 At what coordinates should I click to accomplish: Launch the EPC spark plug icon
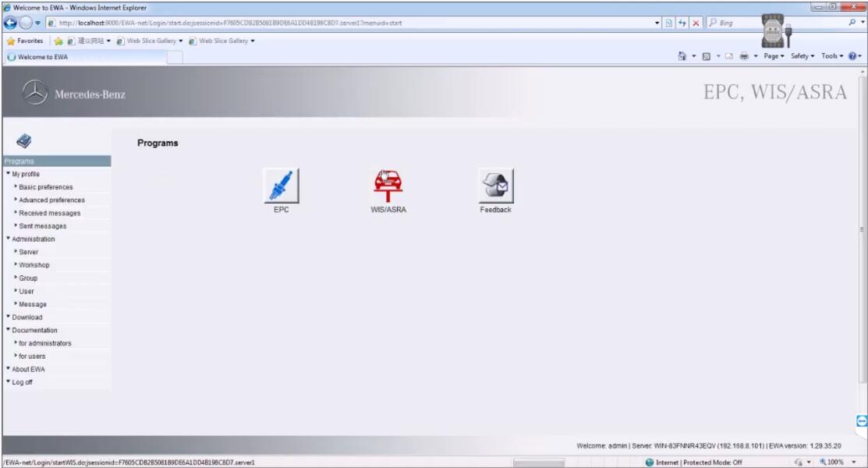pyautogui.click(x=282, y=186)
